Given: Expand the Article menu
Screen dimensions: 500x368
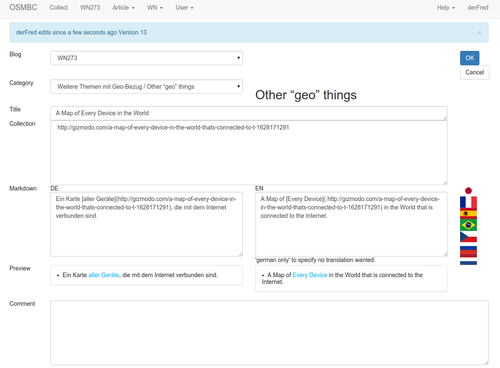Looking at the screenshot, I should click(123, 8).
